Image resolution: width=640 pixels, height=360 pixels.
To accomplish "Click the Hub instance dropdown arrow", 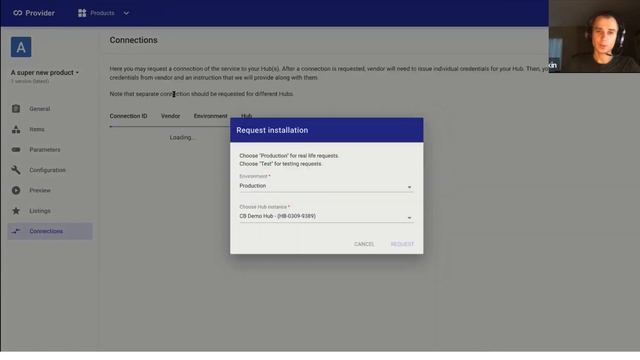I will pos(409,218).
